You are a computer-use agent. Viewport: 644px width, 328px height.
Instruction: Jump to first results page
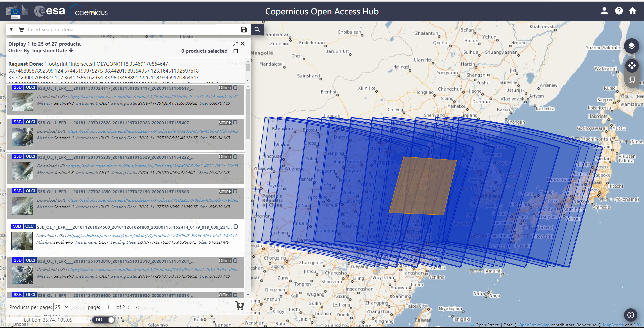[x=76, y=307]
